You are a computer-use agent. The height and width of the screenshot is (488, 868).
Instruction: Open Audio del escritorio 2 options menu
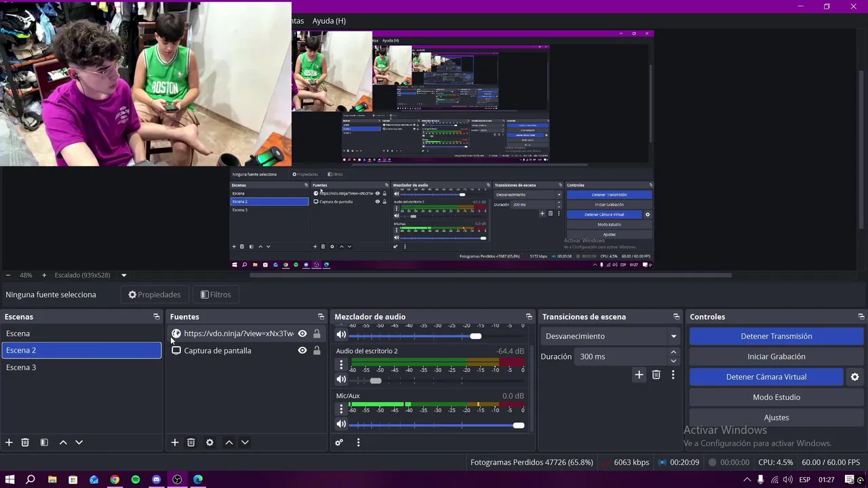341,365
